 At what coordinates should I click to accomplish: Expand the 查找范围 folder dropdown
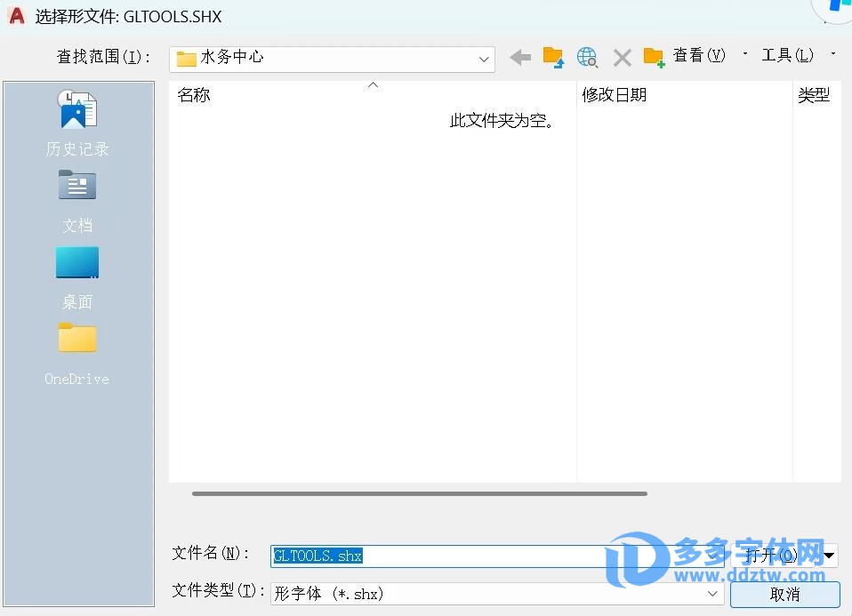(484, 60)
